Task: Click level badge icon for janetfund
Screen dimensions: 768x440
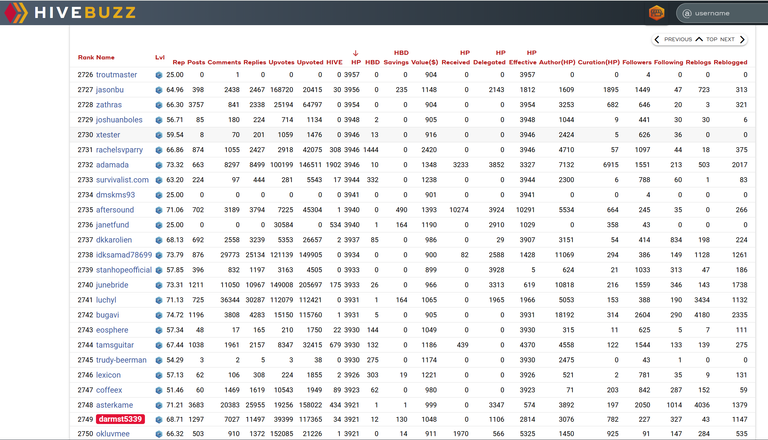Action: coord(159,225)
